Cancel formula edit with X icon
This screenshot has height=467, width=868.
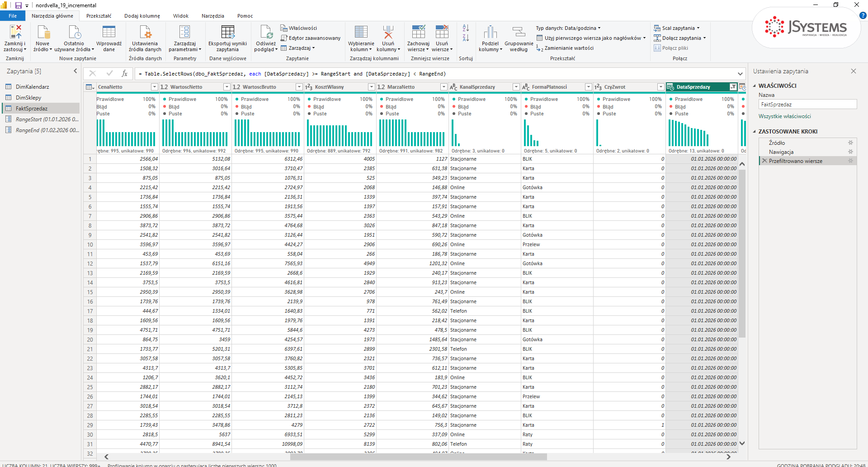tap(93, 73)
